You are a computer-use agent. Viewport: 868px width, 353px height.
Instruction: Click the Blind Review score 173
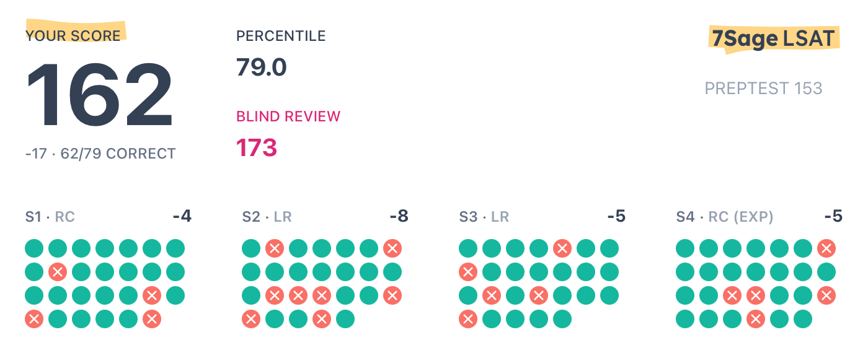click(x=257, y=147)
